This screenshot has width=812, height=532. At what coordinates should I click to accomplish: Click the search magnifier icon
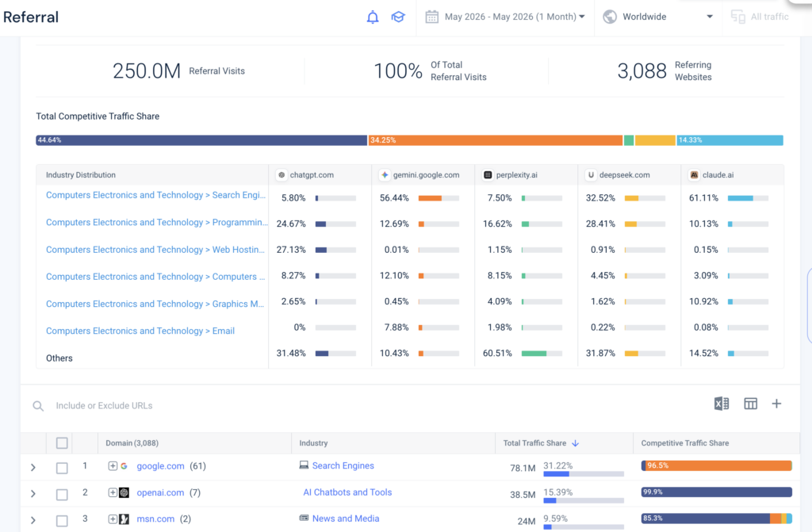38,406
